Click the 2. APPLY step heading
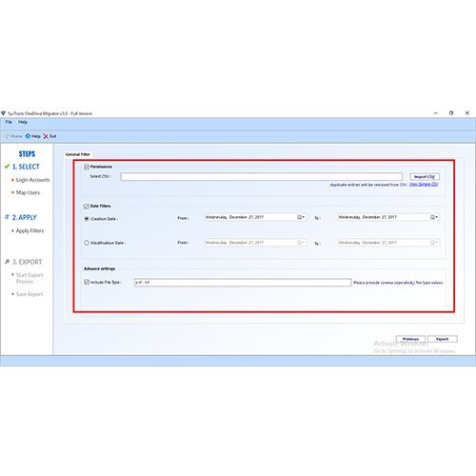Screen dimensions: 476x476 (25, 217)
